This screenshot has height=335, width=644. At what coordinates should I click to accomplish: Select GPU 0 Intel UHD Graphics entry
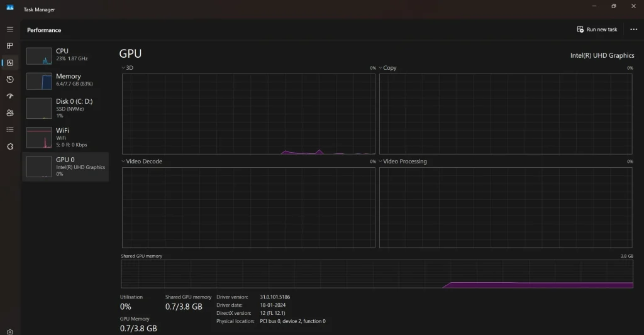(65, 167)
